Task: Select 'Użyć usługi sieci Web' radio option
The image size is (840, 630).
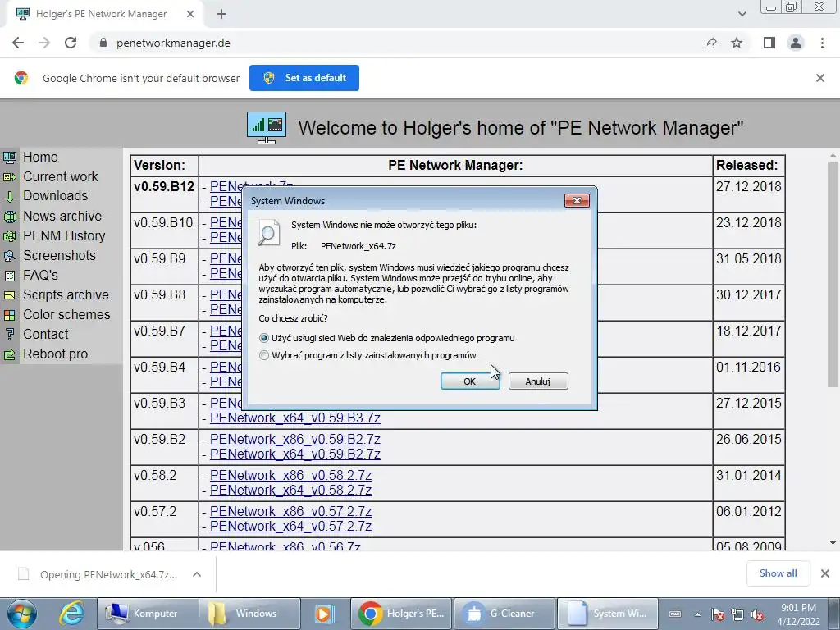Action: click(x=263, y=338)
